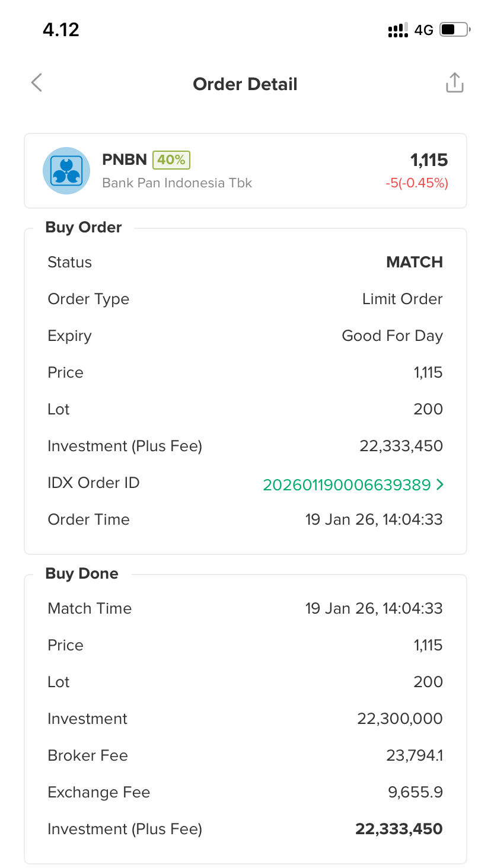Tap the Buy Done section heading
491x868 pixels.
coord(82,574)
